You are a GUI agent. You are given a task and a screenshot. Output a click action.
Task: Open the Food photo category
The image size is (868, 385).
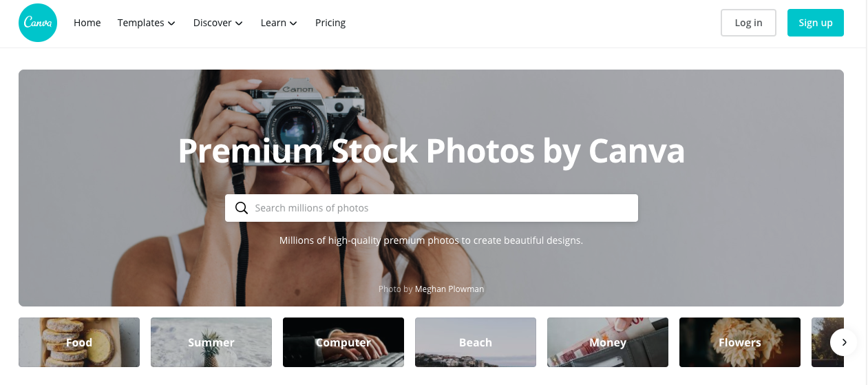(79, 342)
